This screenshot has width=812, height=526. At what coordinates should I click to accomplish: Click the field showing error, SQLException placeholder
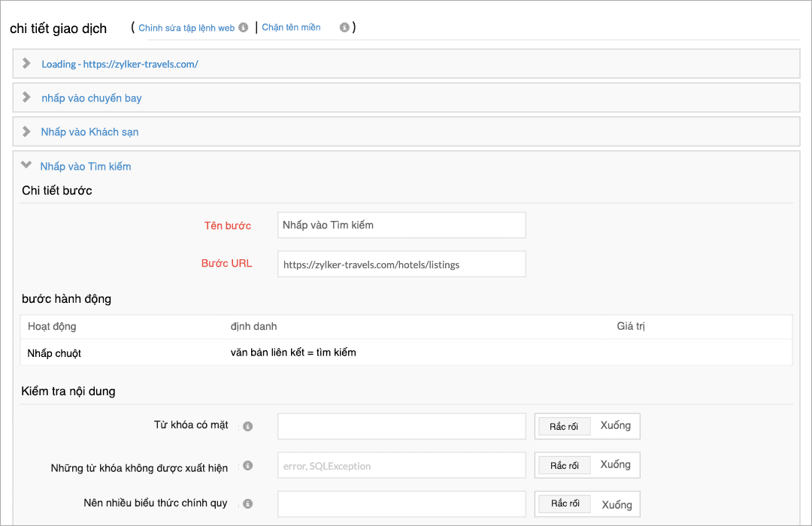coord(401,465)
